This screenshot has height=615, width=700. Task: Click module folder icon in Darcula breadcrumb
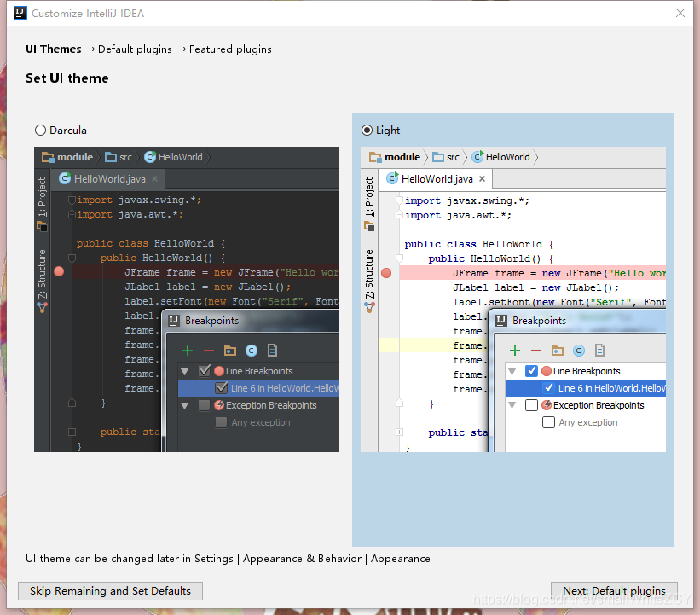tap(48, 157)
